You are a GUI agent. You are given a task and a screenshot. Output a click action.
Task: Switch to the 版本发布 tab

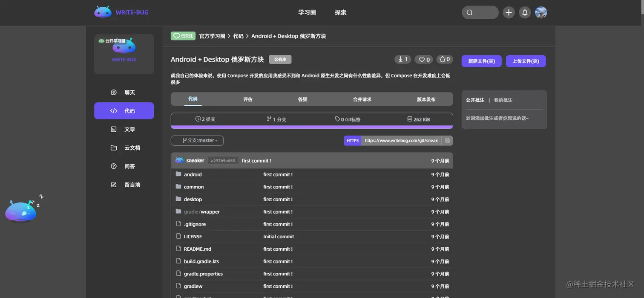[426, 99]
